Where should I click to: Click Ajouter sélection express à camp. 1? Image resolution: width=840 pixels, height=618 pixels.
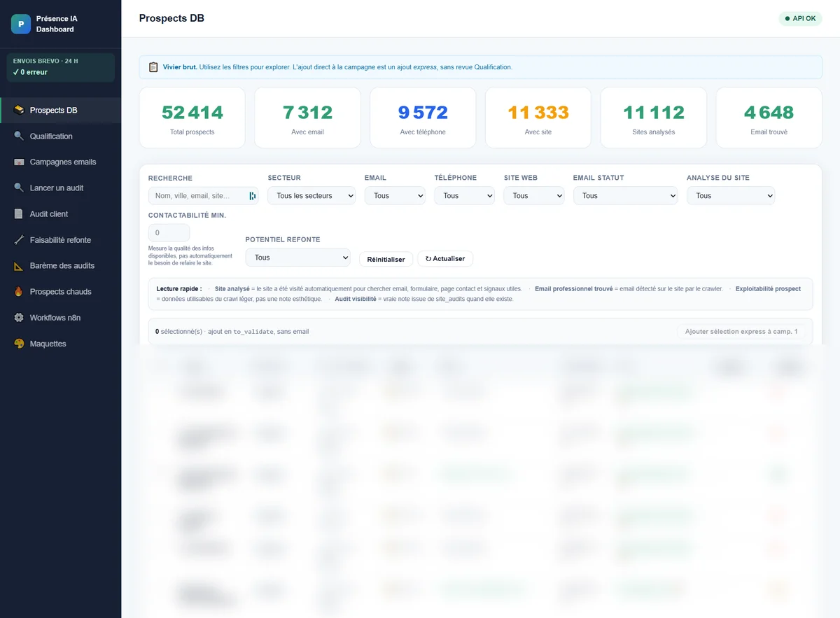pos(741,332)
